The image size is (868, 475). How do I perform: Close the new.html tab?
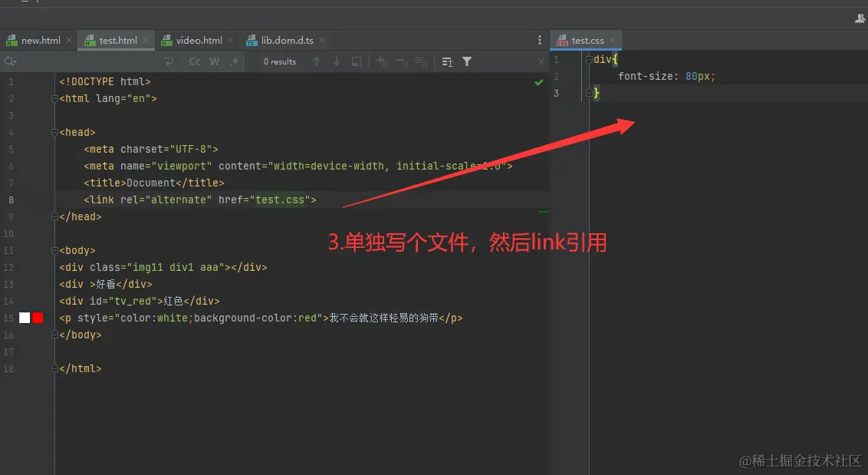point(69,40)
